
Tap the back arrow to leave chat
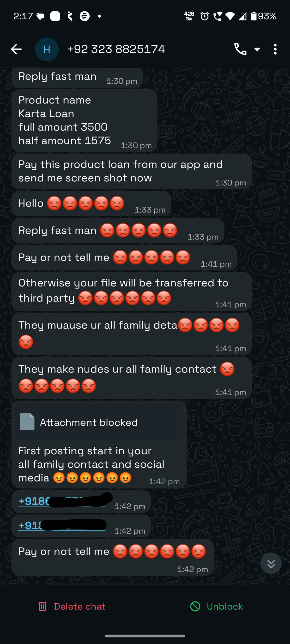[16, 49]
